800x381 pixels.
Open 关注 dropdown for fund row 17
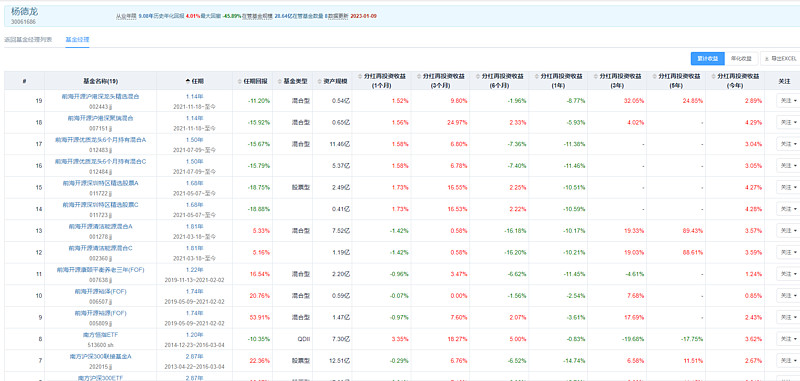[x=788, y=144]
